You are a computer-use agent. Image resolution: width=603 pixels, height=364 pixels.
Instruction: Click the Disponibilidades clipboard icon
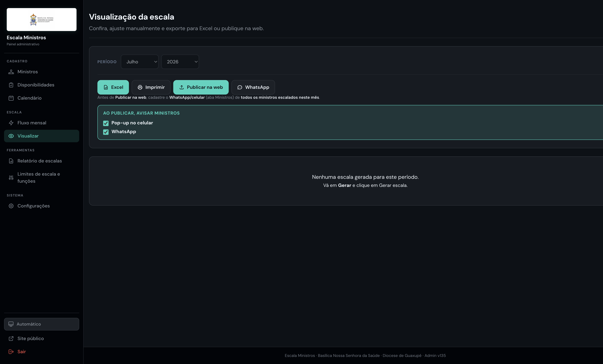point(11,85)
